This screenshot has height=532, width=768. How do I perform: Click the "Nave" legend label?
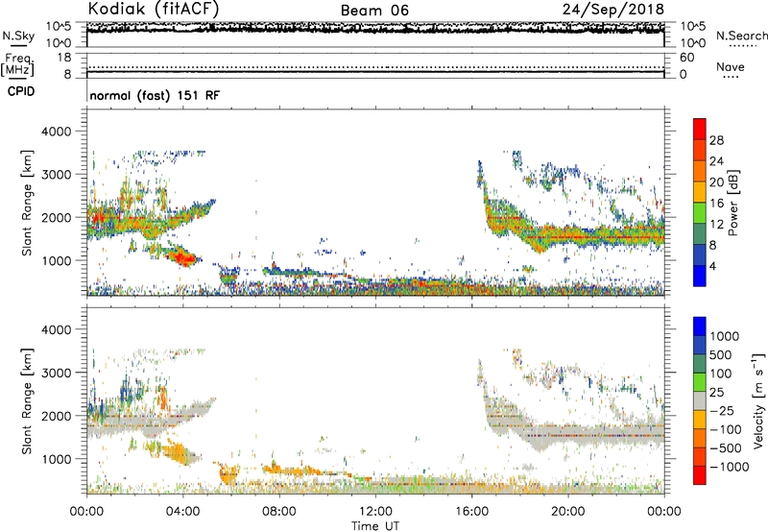pyautogui.click(x=731, y=66)
